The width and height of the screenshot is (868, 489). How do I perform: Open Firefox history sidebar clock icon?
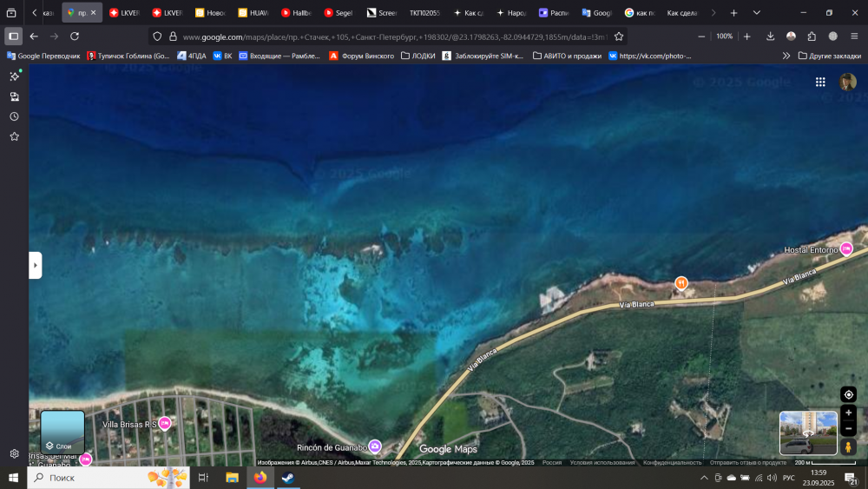point(14,116)
